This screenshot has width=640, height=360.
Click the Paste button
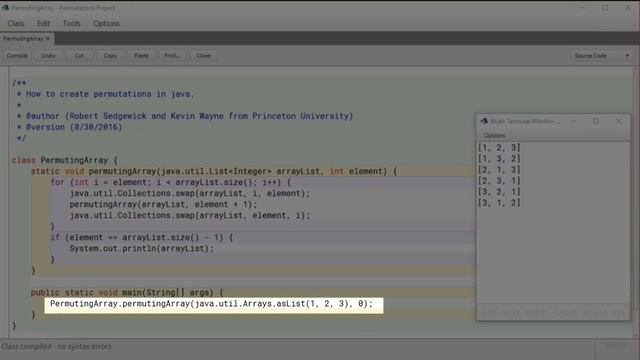(x=141, y=56)
